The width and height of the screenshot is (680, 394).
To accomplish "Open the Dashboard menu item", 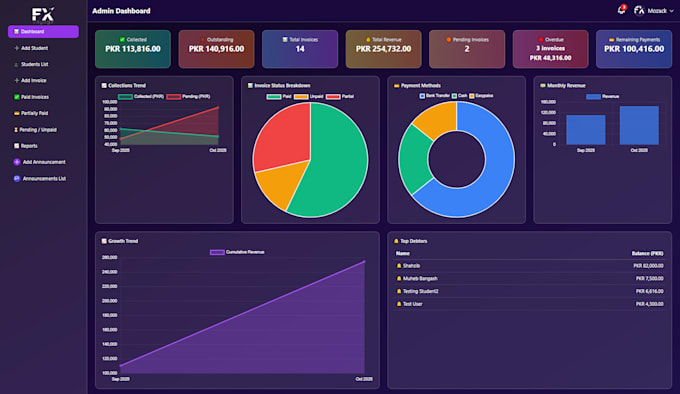I will [43, 32].
